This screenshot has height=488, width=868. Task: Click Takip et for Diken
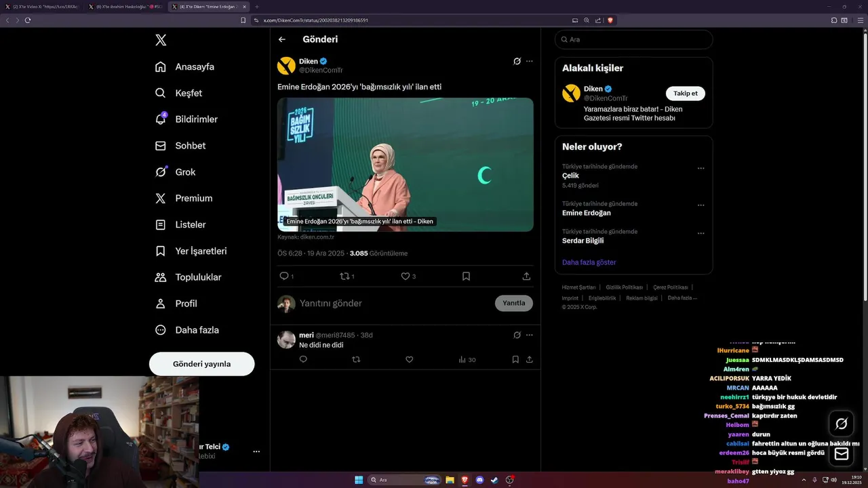pyautogui.click(x=686, y=94)
